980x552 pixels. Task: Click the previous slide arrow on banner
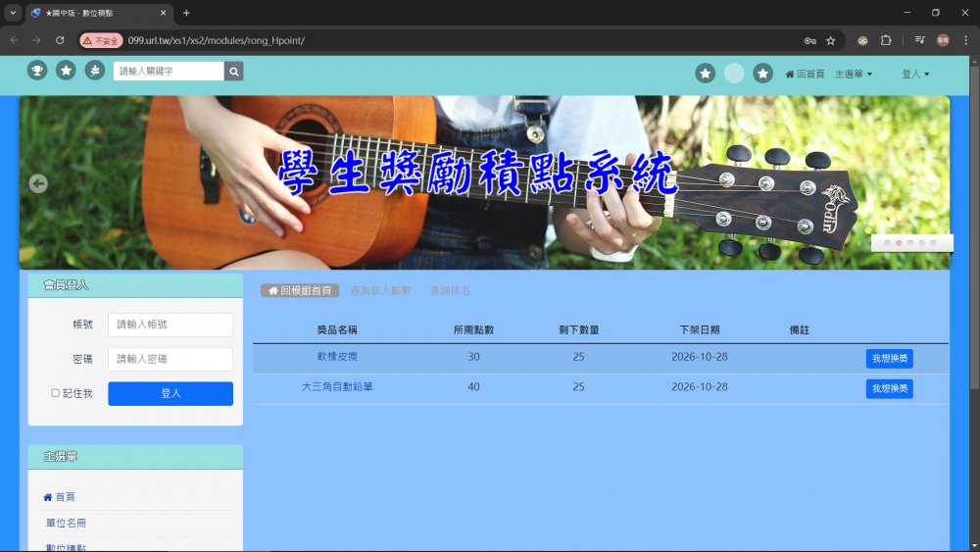click(x=38, y=183)
